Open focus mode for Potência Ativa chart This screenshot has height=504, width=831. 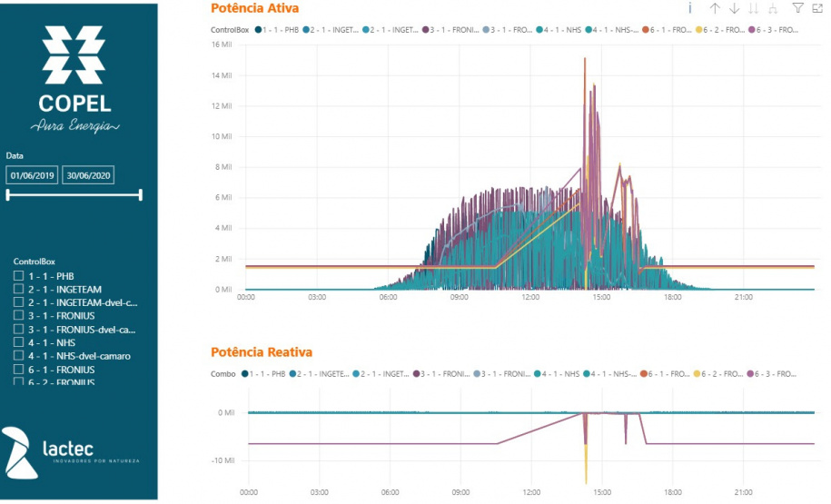(816, 8)
